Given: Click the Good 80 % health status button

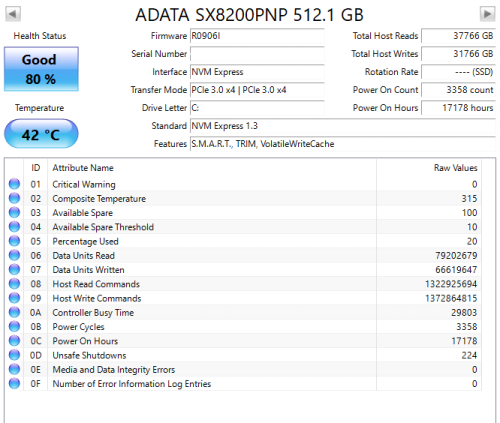Looking at the screenshot, I should pos(41,69).
